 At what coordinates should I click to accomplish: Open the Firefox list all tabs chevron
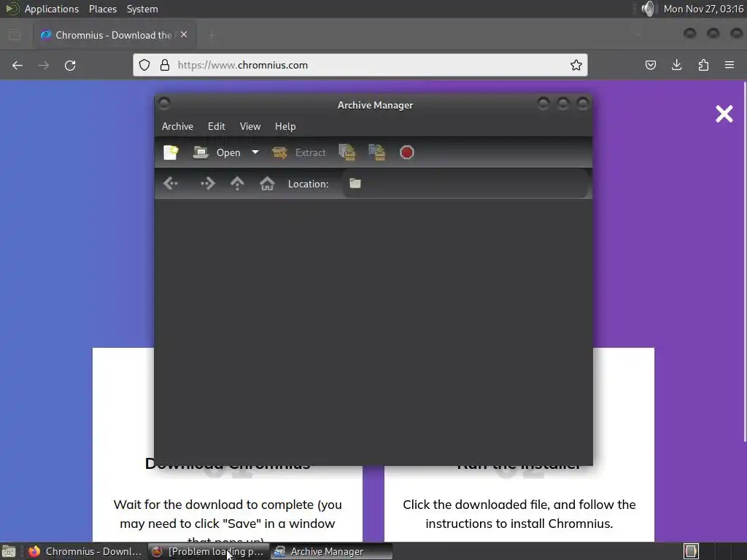(638, 34)
